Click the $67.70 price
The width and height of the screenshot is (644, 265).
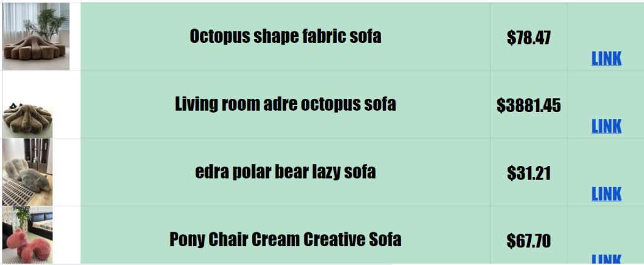528,240
